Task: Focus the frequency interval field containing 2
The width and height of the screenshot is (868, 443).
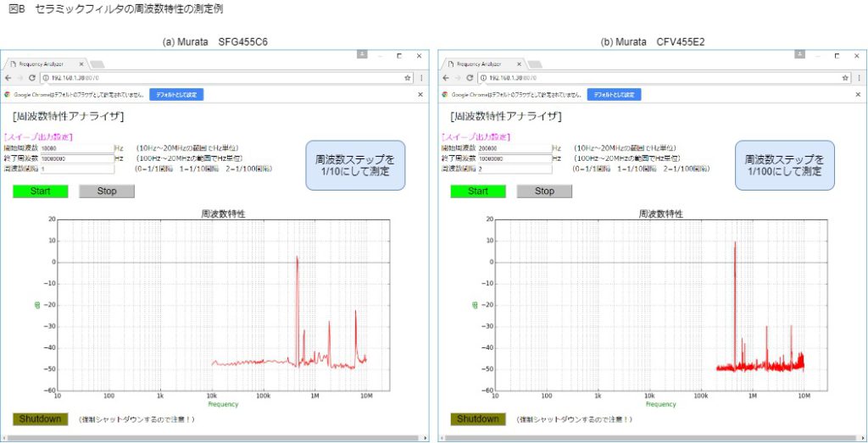Action: tap(514, 169)
